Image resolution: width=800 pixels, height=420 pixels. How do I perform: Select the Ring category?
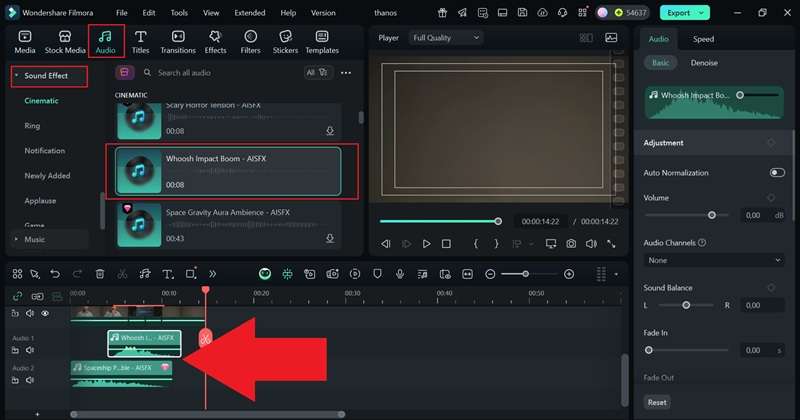[x=32, y=126]
